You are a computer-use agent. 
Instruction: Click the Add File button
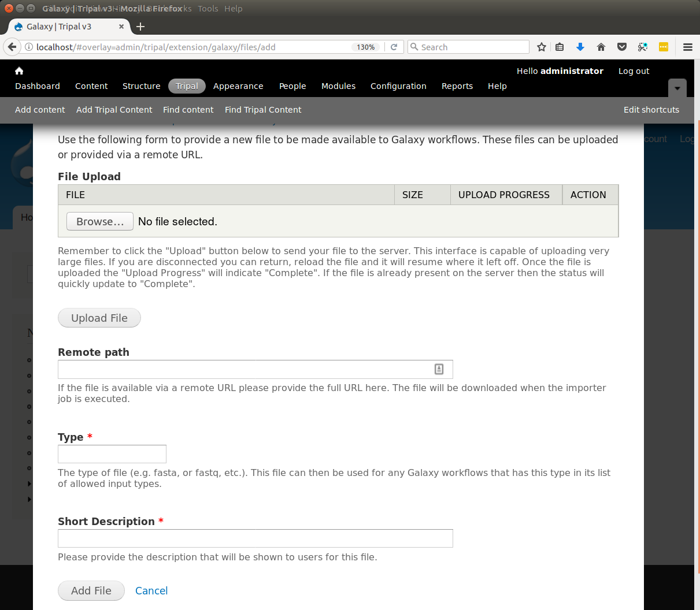coord(91,590)
